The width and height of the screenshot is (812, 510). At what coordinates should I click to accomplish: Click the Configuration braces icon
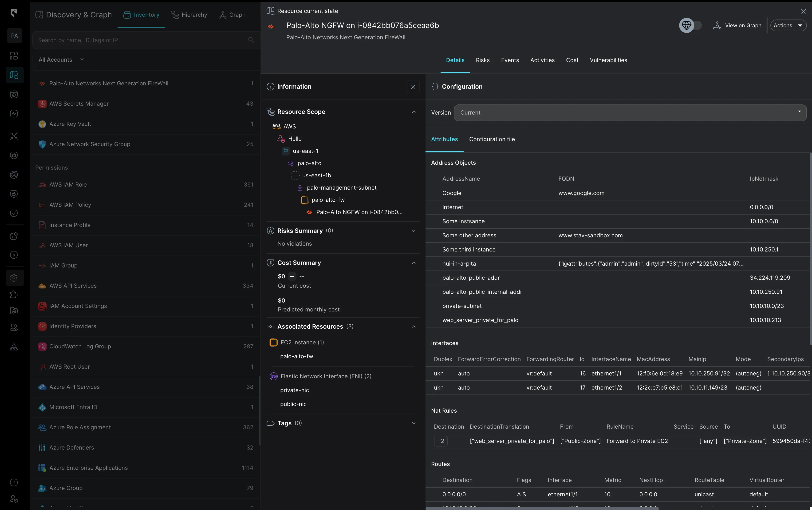coord(435,87)
